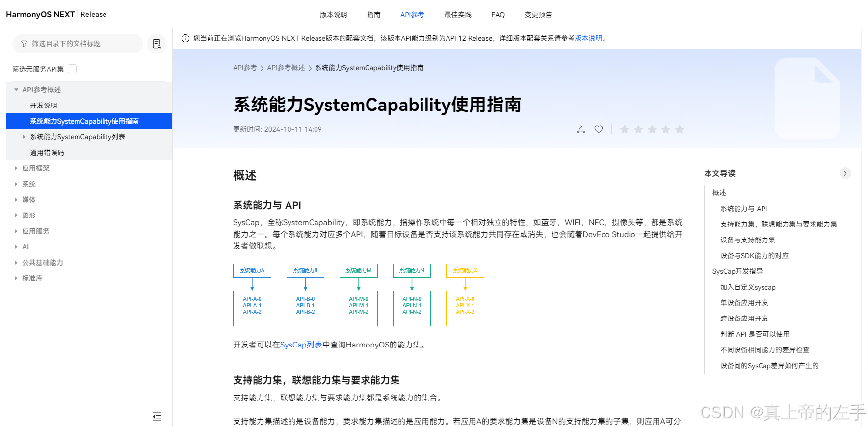This screenshot has height=427, width=868.
Task: Favorite the article with heart icon
Action: tap(599, 129)
